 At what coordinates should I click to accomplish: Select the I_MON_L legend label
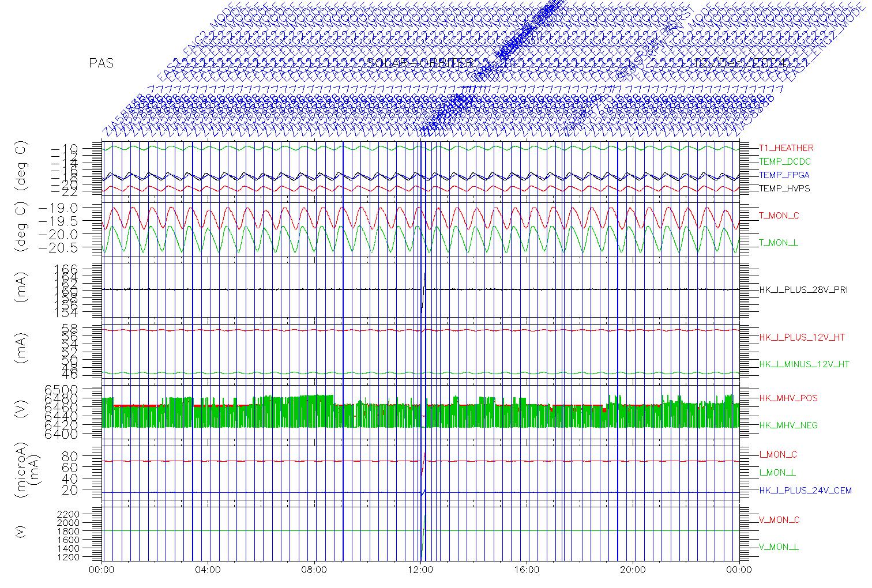pos(777,473)
